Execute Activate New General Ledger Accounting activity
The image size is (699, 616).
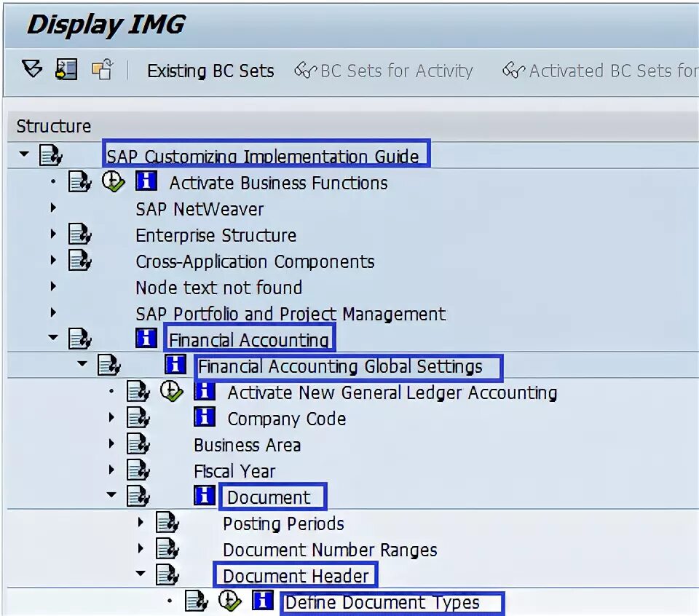click(172, 391)
